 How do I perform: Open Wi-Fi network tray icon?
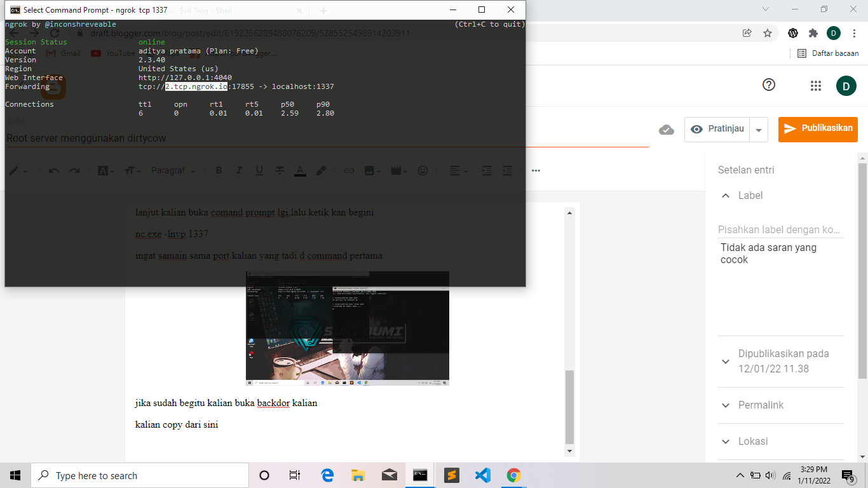tap(787, 475)
